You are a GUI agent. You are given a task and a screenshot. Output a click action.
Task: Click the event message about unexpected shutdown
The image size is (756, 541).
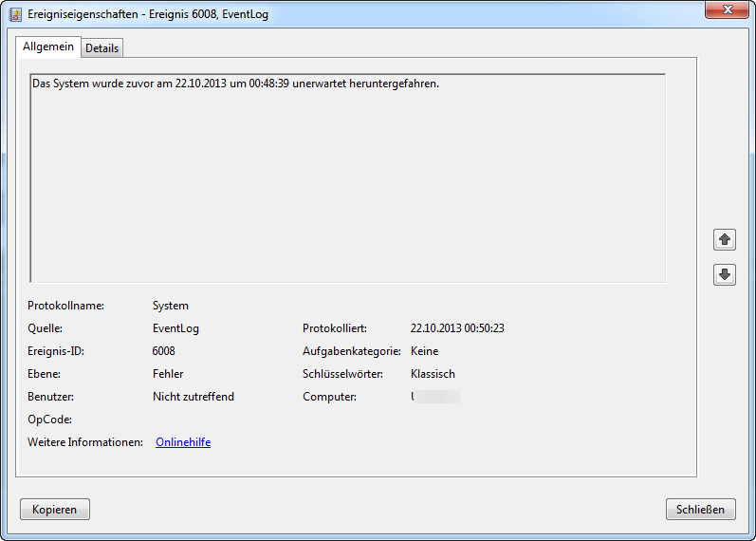tap(235, 84)
